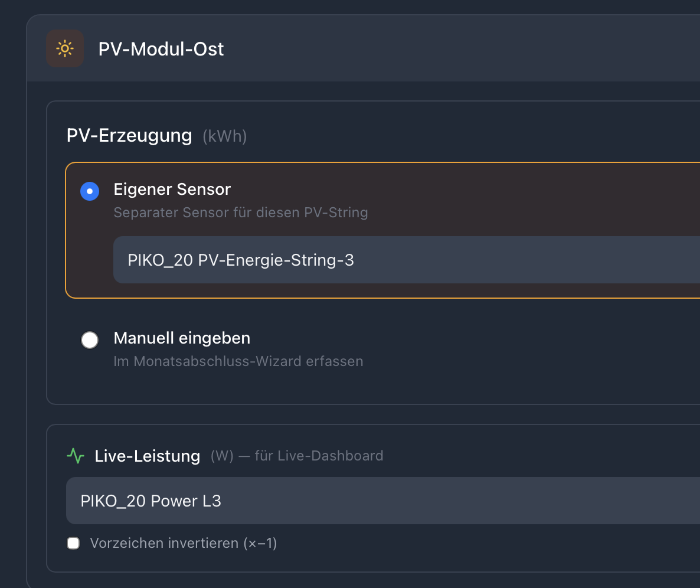Click the PV-Modul-Ost card title
The height and width of the screenshot is (588, 700).
[161, 48]
